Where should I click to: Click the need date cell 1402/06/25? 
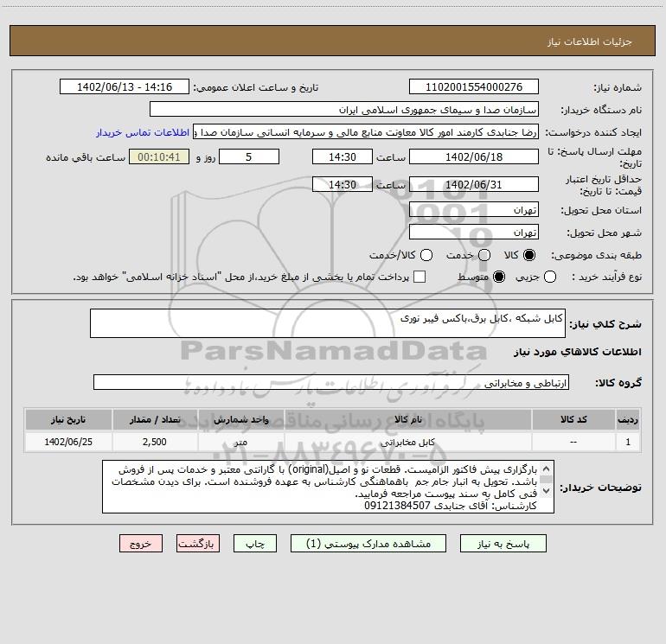[68, 442]
